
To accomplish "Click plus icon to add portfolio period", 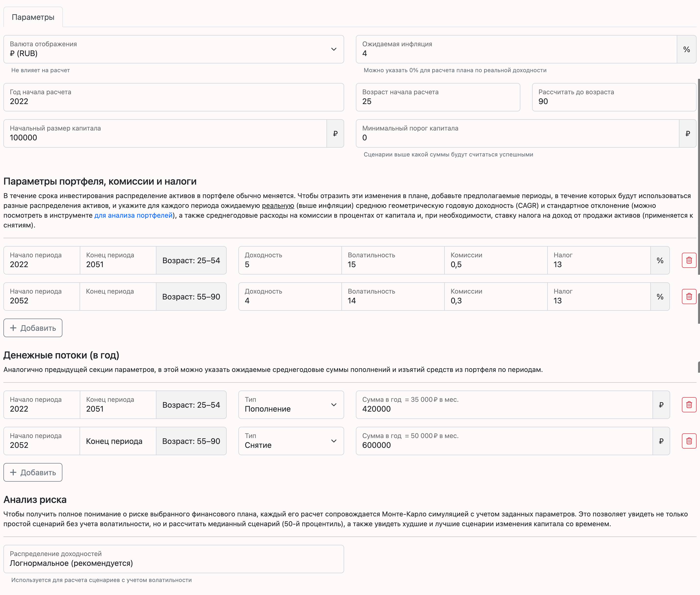I will (13, 328).
